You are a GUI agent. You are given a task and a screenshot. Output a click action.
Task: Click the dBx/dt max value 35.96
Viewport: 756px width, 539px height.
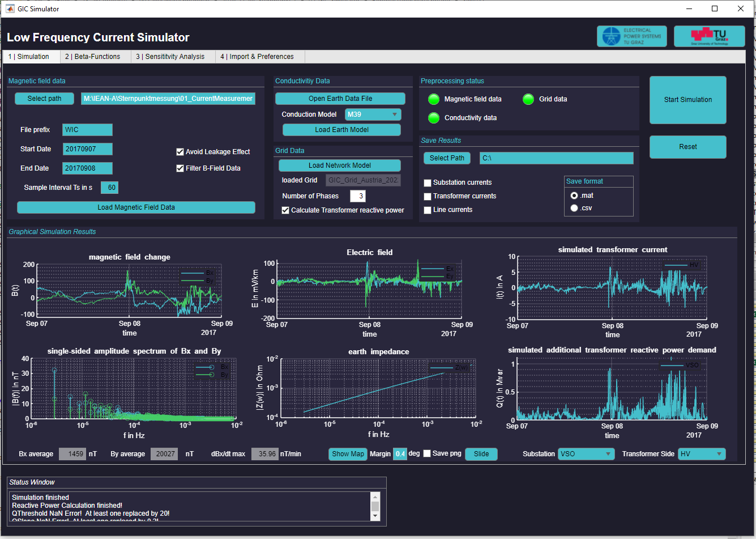265,454
